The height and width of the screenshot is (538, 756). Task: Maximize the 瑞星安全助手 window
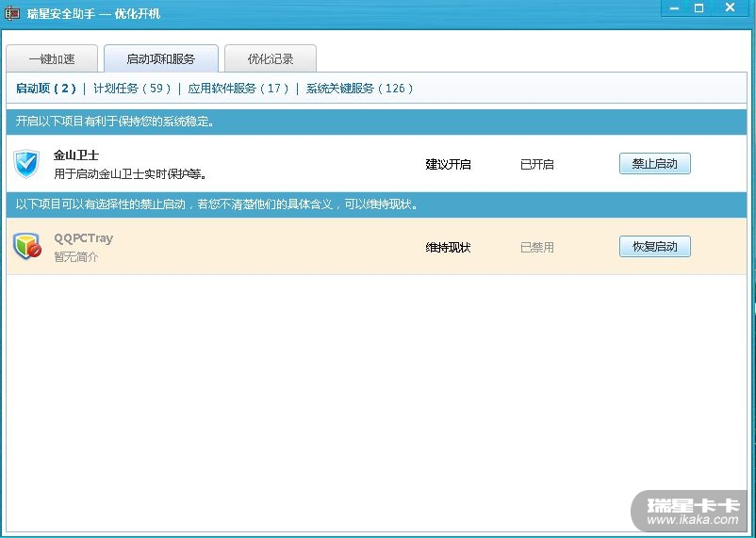point(698,8)
